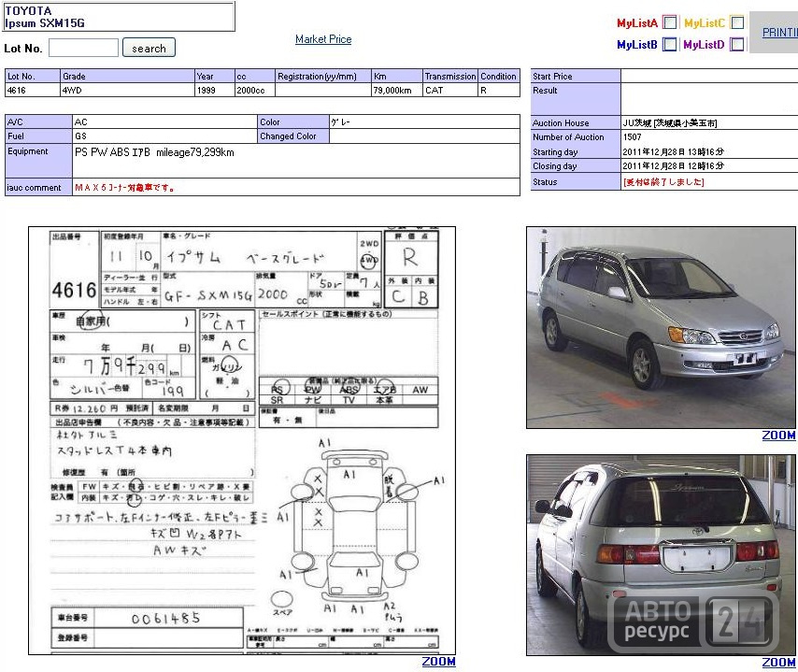Click the Changed Color label cell
The image size is (798, 672).
coord(293,136)
